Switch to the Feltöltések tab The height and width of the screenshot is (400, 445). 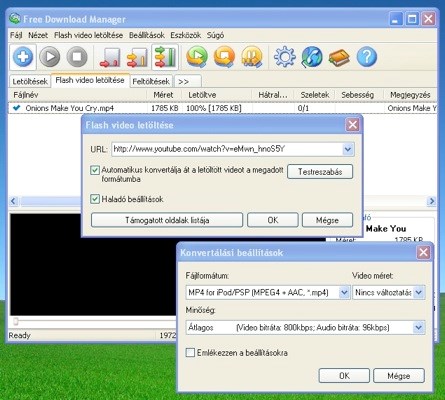151,81
